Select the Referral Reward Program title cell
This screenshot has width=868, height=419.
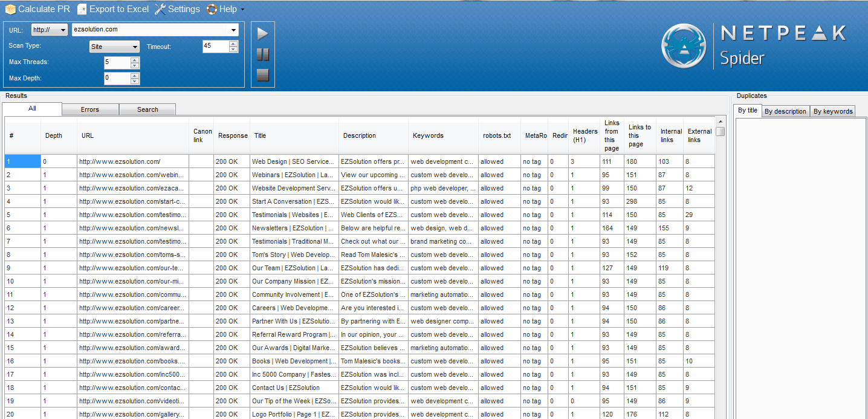[x=294, y=334]
